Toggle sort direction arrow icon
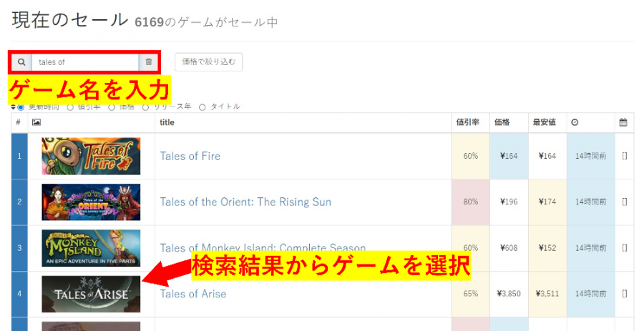Viewport: 644px width, 331px height. pos(13,107)
